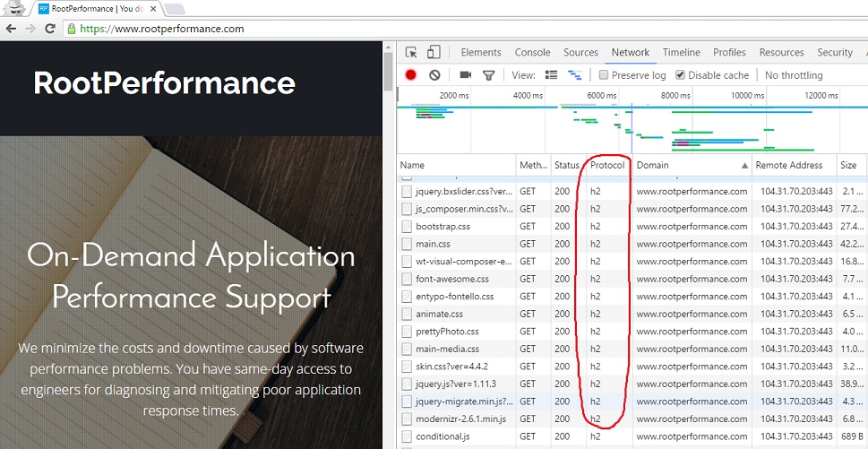Open a new browser tab button
Screen dimensions: 868x449
click(x=175, y=9)
